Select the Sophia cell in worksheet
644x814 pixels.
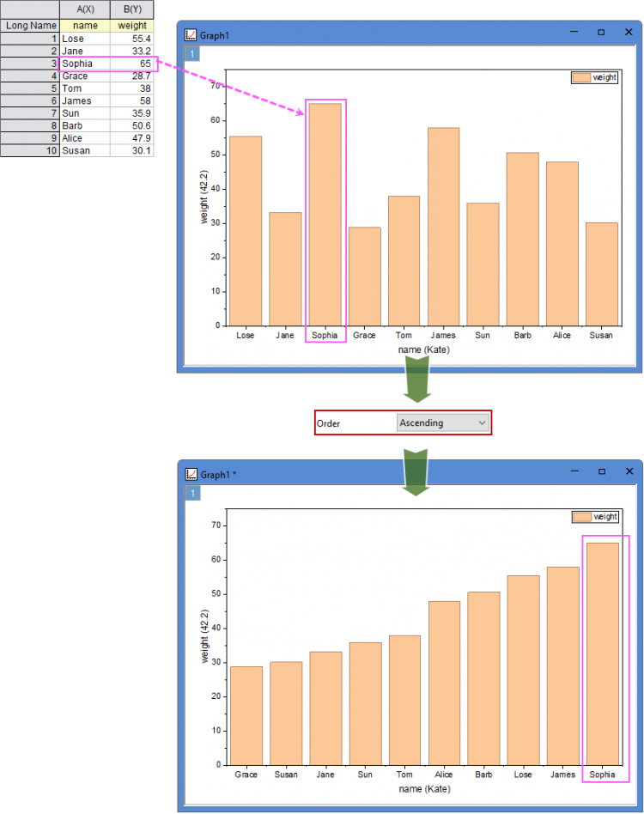(x=85, y=64)
